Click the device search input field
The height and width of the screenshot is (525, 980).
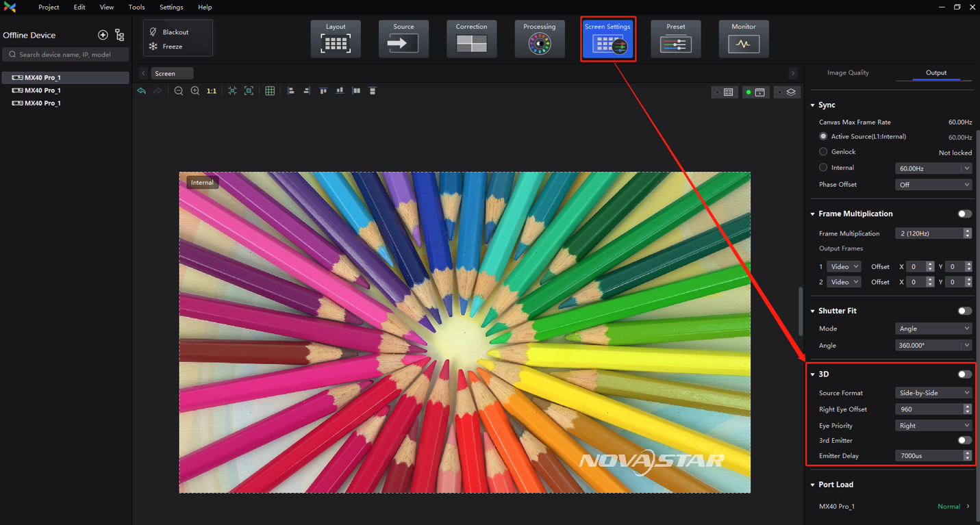[66, 55]
